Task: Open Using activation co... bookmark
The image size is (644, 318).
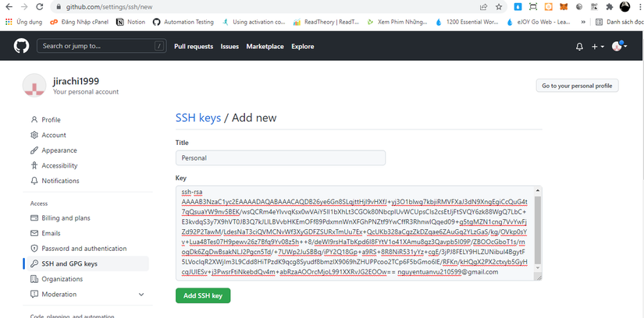Action: pyautogui.click(x=254, y=22)
